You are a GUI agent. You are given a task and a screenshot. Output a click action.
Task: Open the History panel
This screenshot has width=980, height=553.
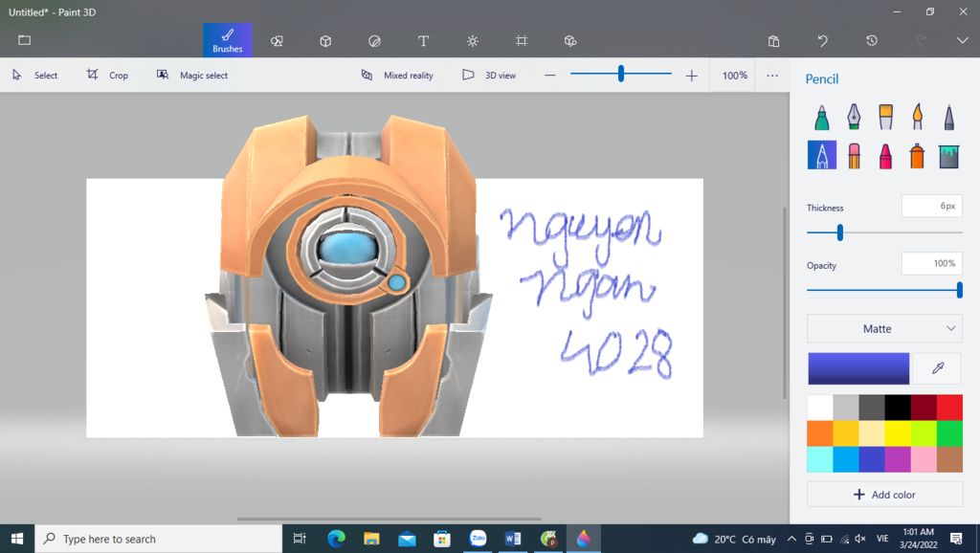point(872,40)
